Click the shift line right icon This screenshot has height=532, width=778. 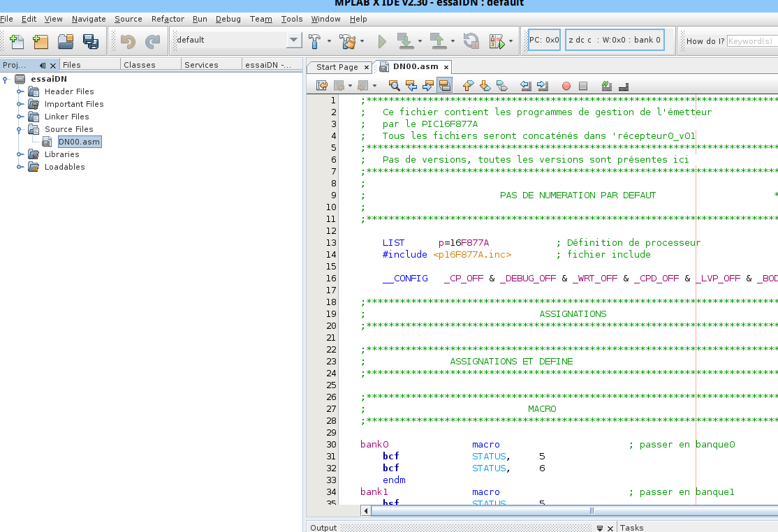coord(542,86)
